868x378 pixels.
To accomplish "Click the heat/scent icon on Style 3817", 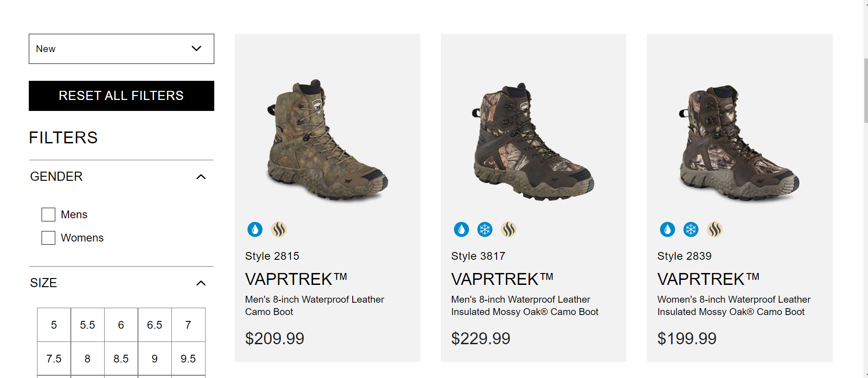I will (x=509, y=230).
